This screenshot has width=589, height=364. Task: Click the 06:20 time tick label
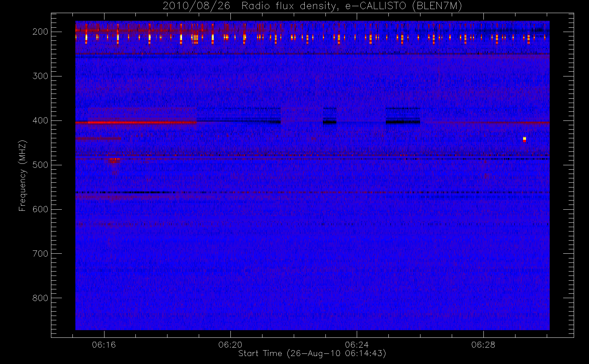[x=230, y=345]
